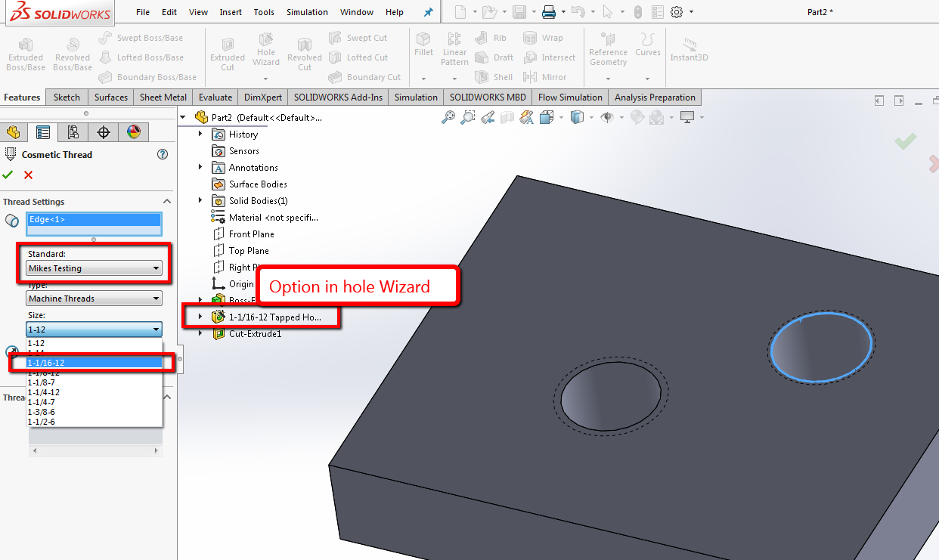
Task: Open the PropertyManager tab icon
Action: tap(43, 132)
